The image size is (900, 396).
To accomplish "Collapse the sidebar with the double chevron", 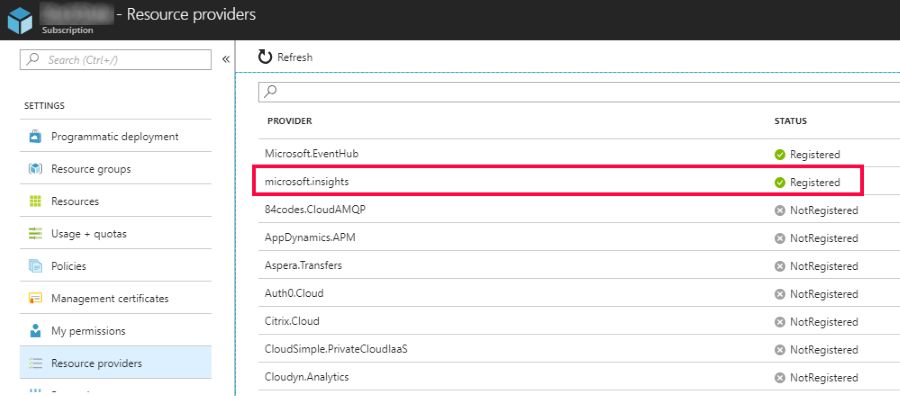I will pos(226,59).
